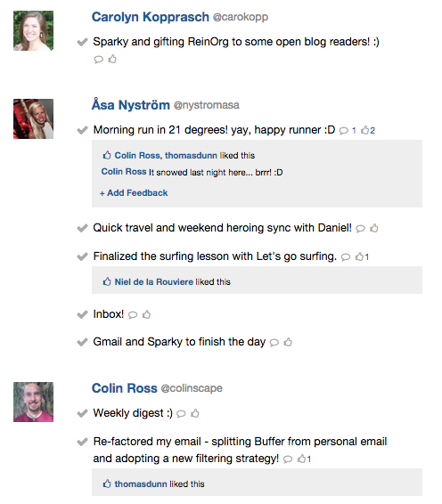Like Colin's Weekly digest item
The width and height of the screenshot is (442, 504).
(x=195, y=413)
